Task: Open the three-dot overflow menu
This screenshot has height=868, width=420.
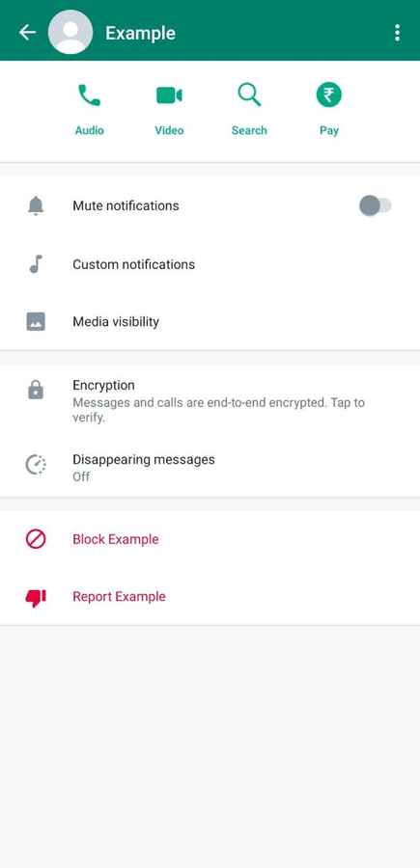Action: pyautogui.click(x=397, y=33)
